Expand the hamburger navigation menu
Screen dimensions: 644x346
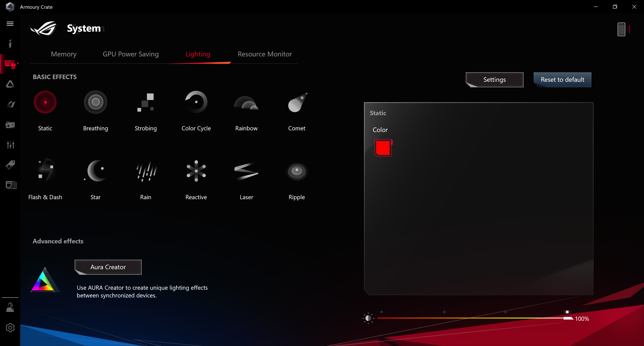(x=10, y=24)
